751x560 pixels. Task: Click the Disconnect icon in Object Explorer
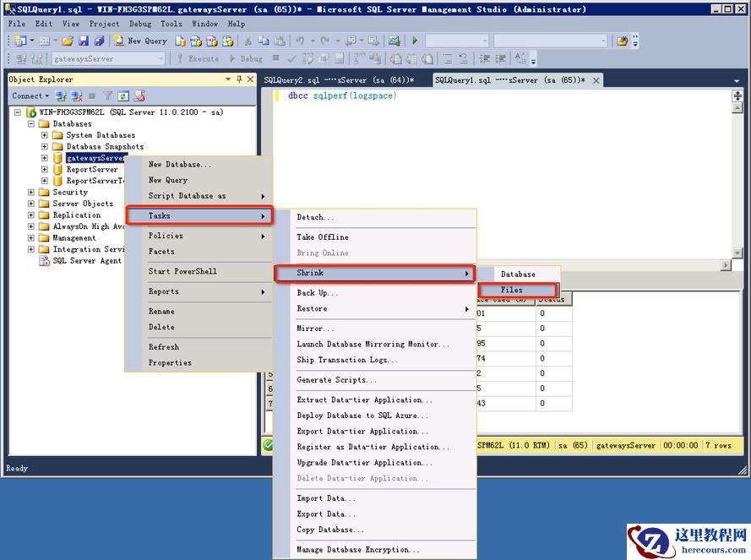tap(77, 96)
